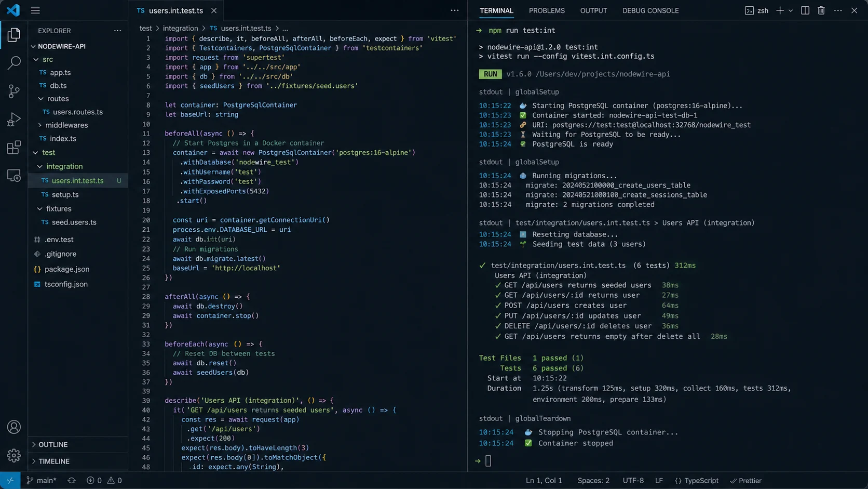The width and height of the screenshot is (868, 489).
Task: Open Explorer panel more actions ellipsis
Action: click(x=118, y=31)
